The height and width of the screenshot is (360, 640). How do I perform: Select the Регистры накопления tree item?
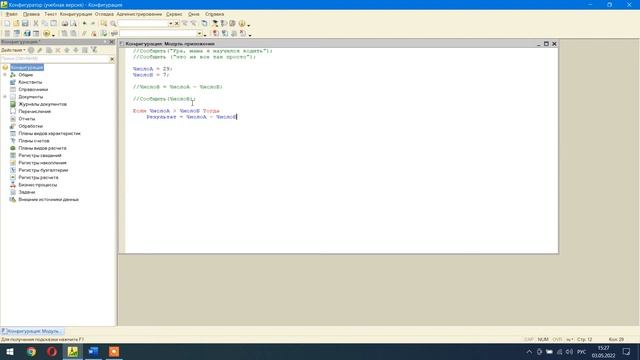point(42,163)
